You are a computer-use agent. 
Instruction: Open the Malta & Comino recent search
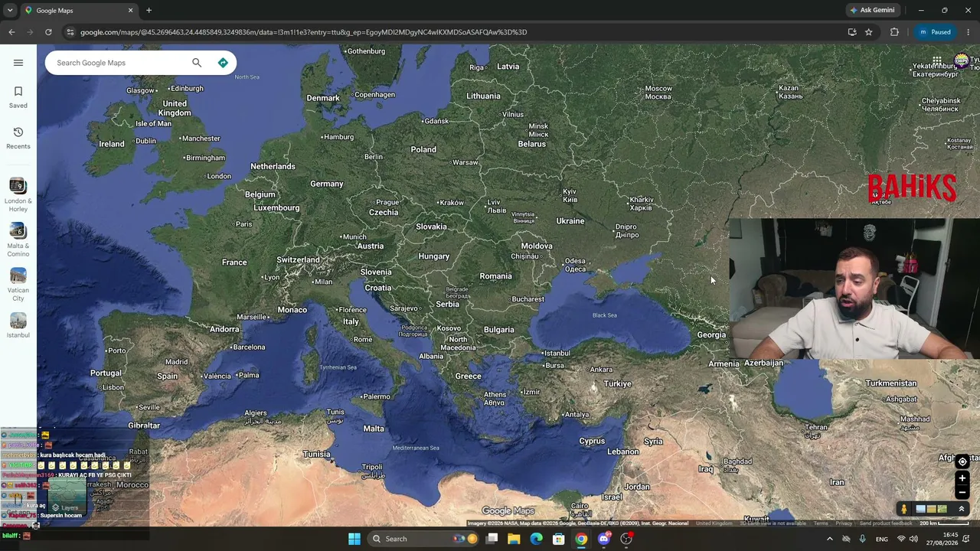[18, 240]
